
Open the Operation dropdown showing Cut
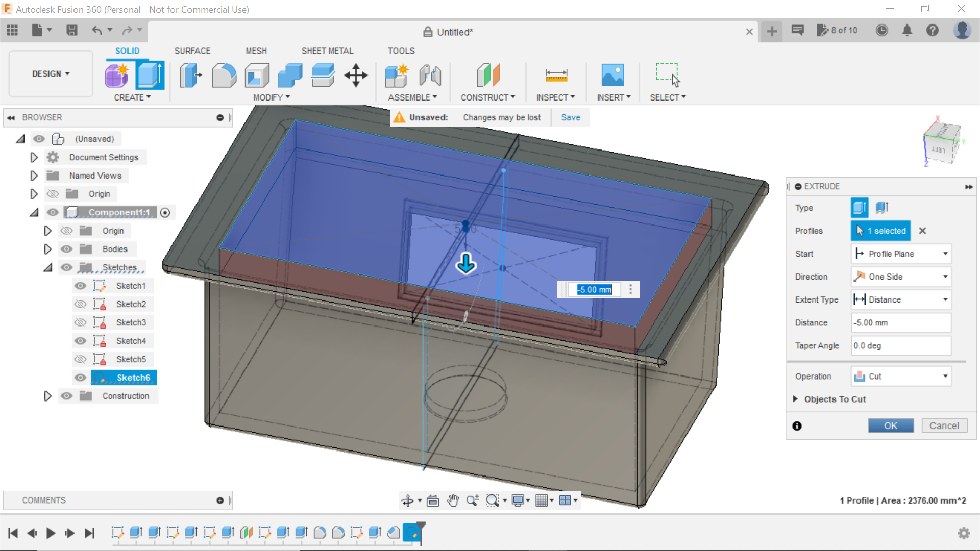click(901, 376)
